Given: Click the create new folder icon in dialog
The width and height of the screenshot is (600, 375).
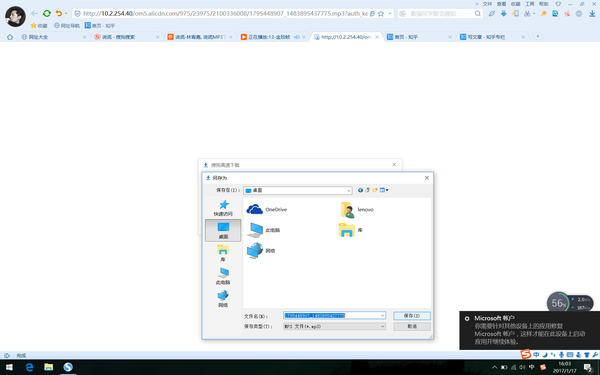Looking at the screenshot, I should tap(375, 190).
